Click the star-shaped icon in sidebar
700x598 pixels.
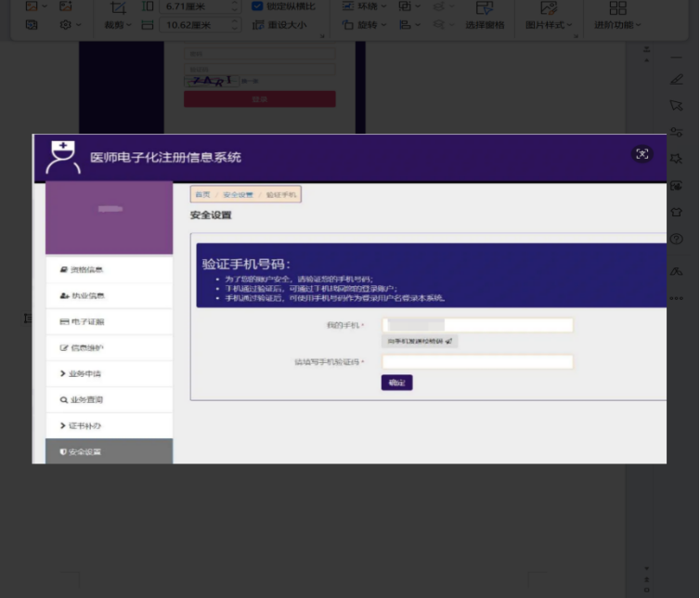(677, 159)
